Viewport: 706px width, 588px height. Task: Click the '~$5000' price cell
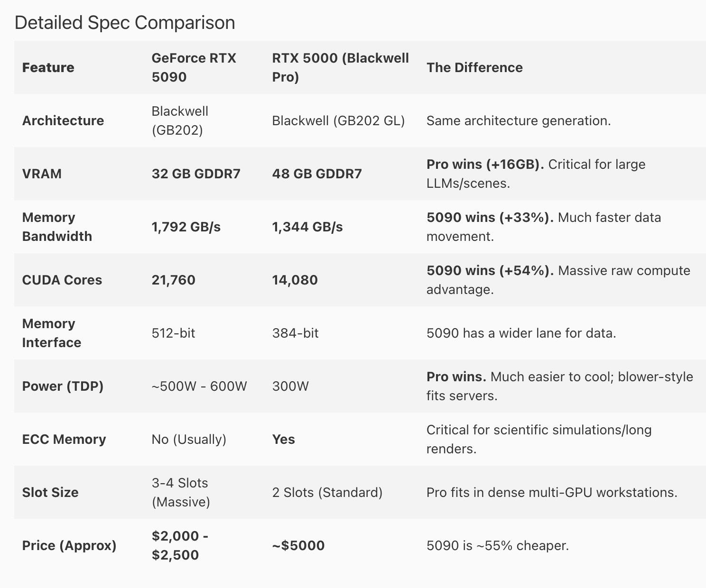pyautogui.click(x=298, y=545)
